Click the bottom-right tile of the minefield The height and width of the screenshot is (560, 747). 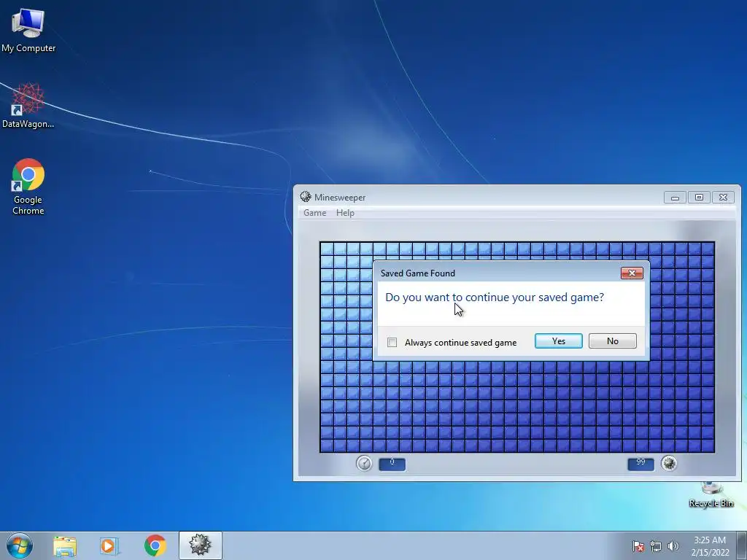pyautogui.click(x=708, y=446)
